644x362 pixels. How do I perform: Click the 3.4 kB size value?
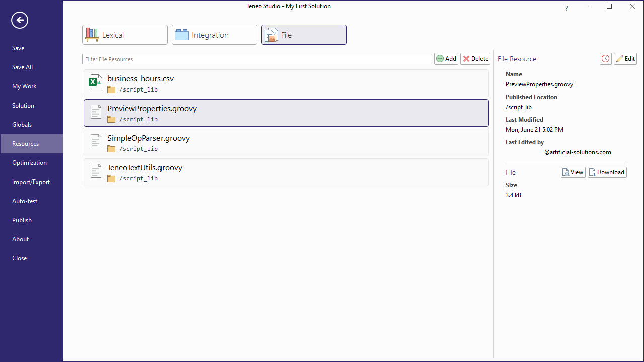[513, 195]
